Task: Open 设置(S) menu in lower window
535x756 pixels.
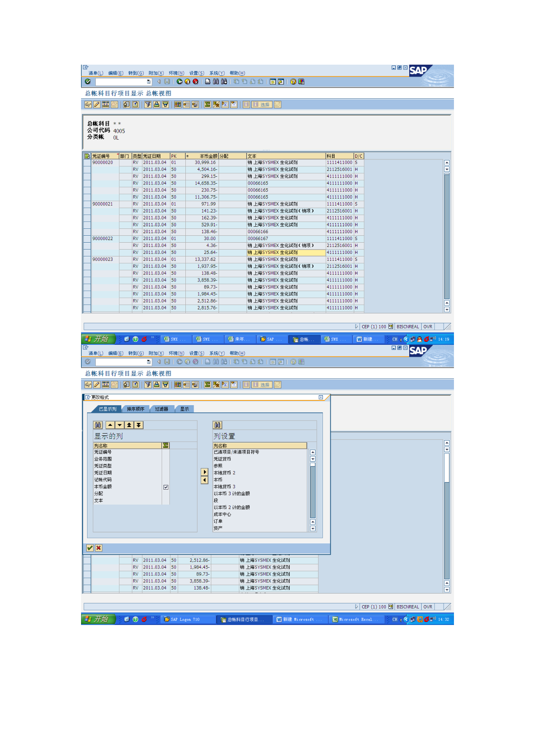Action: pyautogui.click(x=197, y=353)
